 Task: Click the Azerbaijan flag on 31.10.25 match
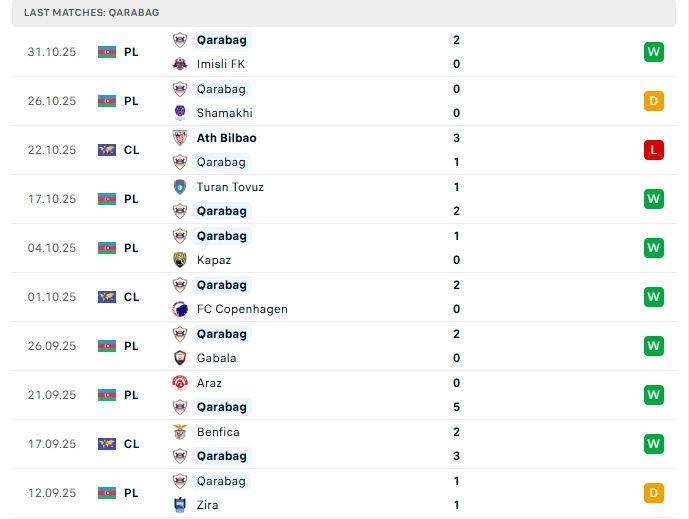107,52
